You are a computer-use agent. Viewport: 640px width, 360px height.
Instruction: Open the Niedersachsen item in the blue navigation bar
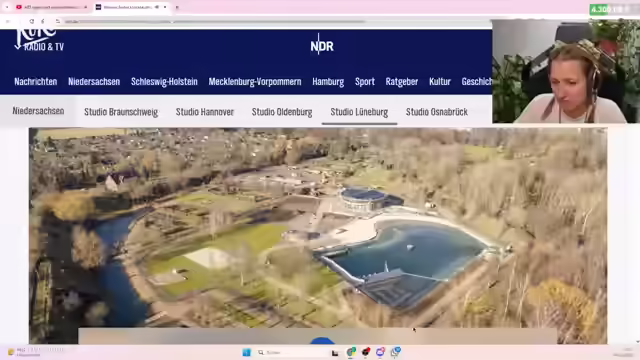click(x=94, y=82)
